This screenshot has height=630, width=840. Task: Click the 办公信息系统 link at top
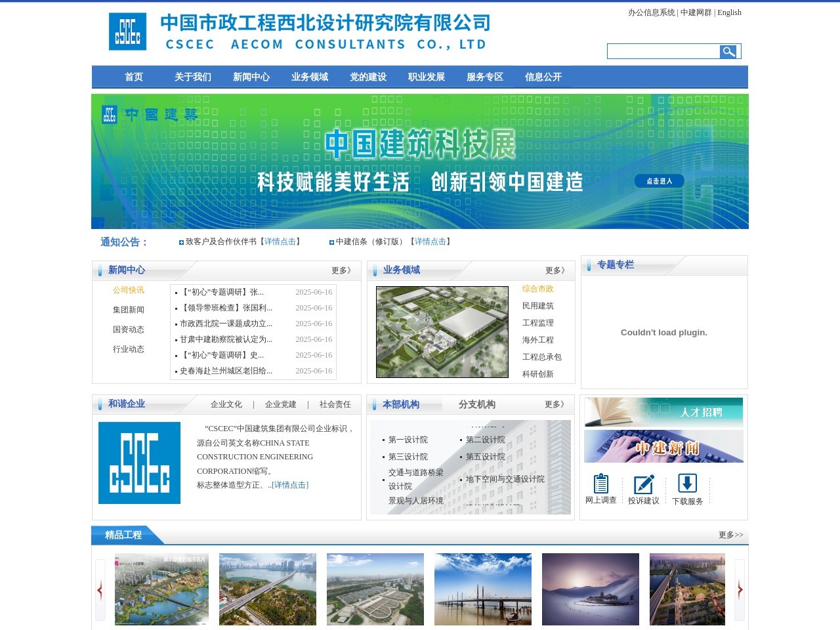(x=652, y=12)
